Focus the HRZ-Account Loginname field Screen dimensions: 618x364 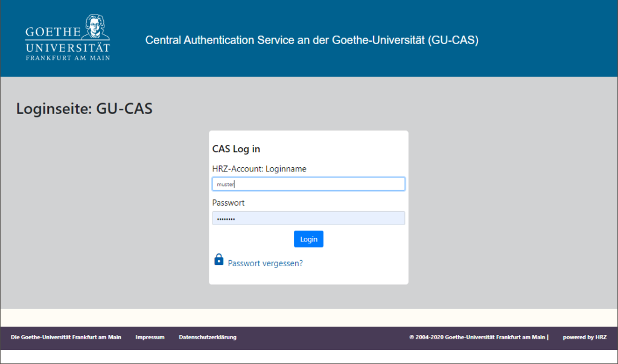click(x=308, y=184)
